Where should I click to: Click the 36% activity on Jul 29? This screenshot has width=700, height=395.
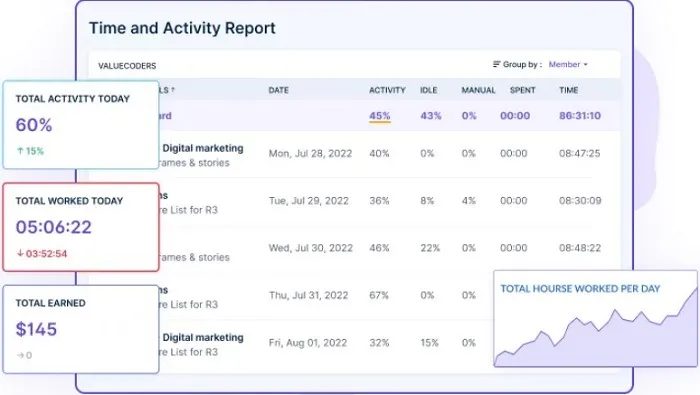[x=379, y=201]
